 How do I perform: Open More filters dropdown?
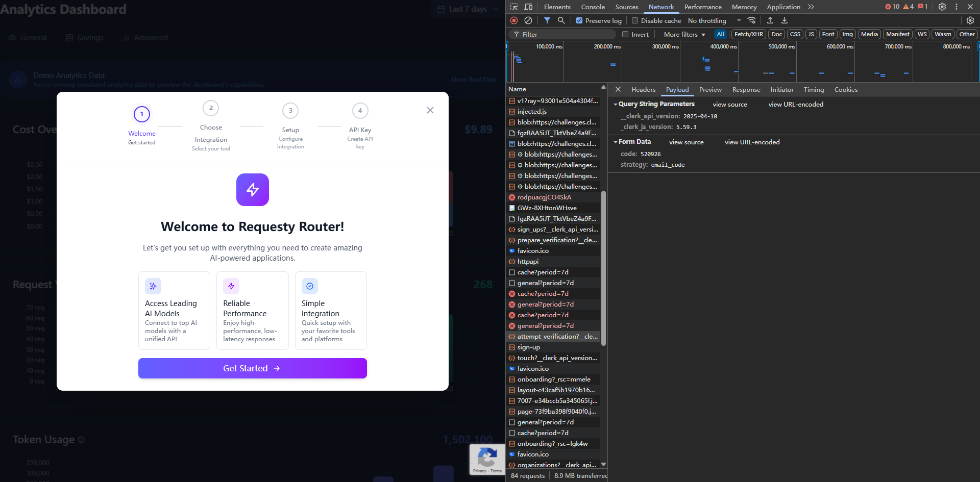pyautogui.click(x=684, y=34)
